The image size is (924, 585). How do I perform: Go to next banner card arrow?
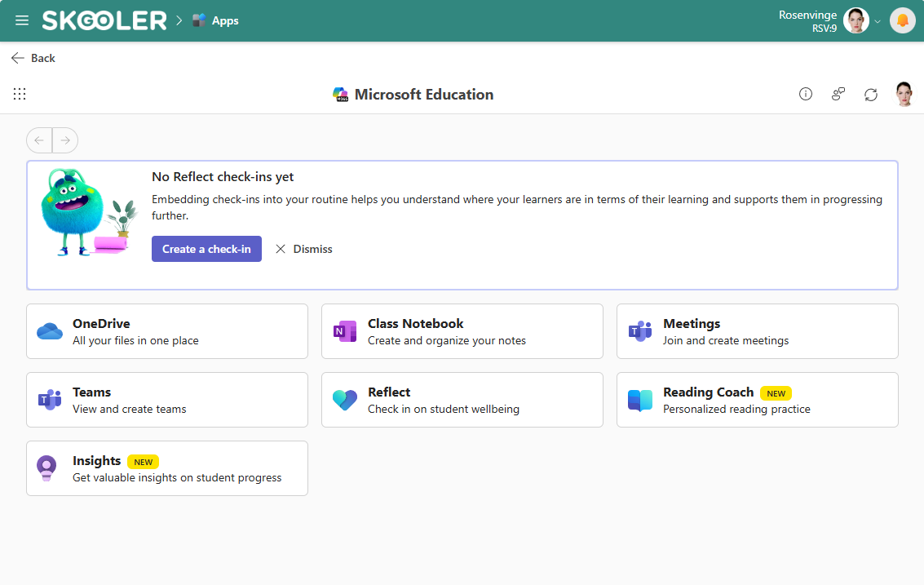[65, 140]
